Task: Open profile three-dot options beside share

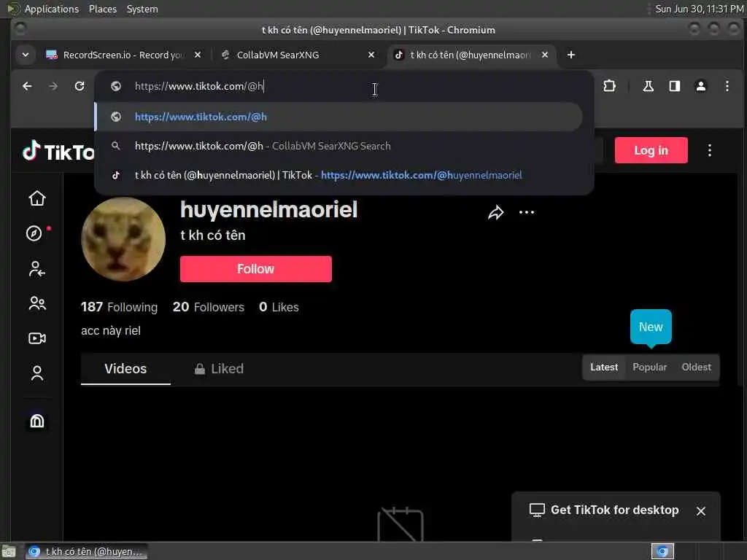Action: (x=527, y=212)
